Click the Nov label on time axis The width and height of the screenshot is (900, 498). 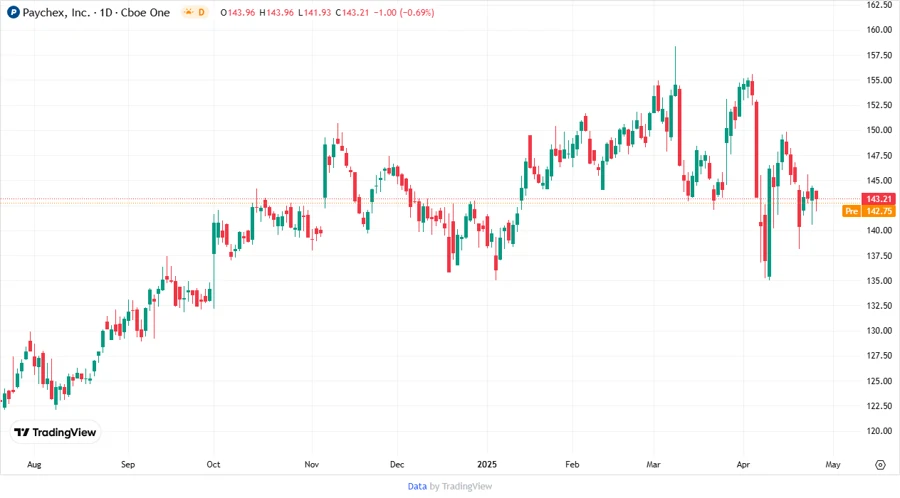coord(312,465)
